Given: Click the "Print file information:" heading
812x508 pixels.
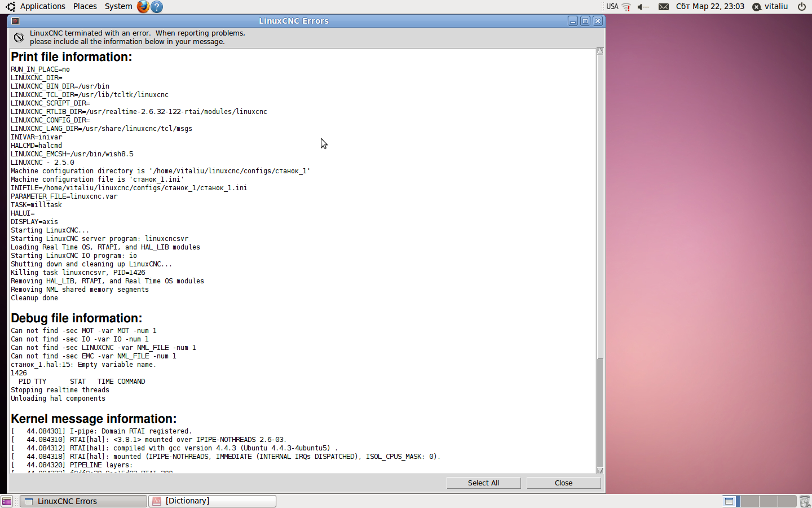Looking at the screenshot, I should tap(72, 57).
